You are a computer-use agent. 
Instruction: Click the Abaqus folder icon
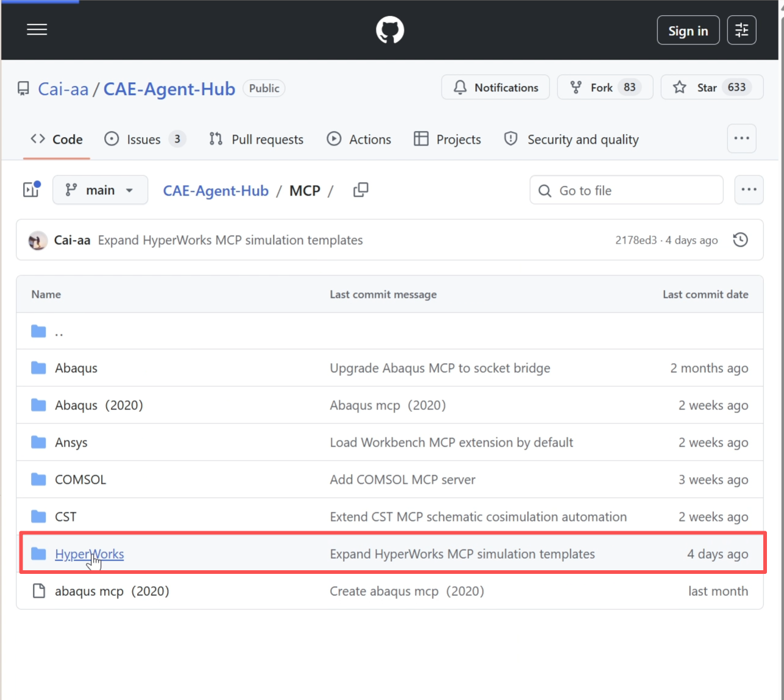pyautogui.click(x=39, y=368)
